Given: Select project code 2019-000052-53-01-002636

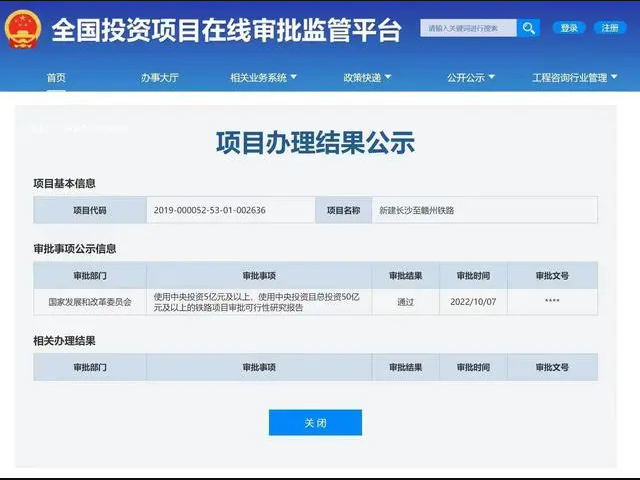Looking at the screenshot, I should (210, 210).
